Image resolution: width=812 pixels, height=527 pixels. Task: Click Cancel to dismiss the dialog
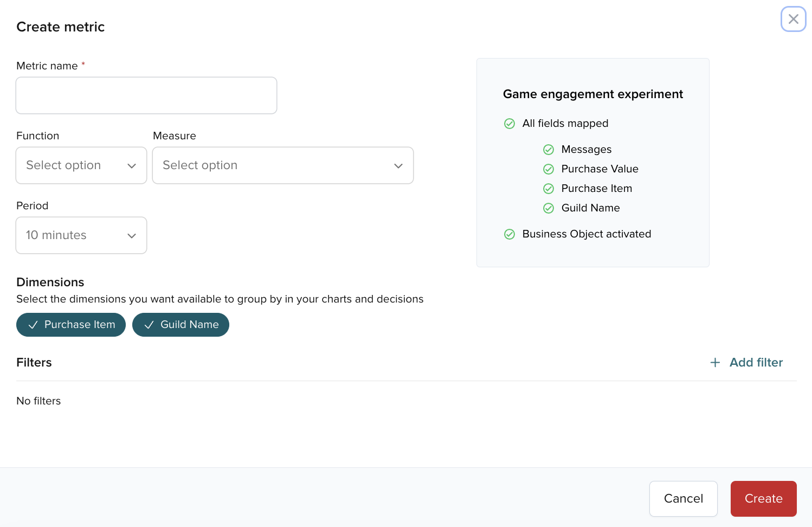683,498
